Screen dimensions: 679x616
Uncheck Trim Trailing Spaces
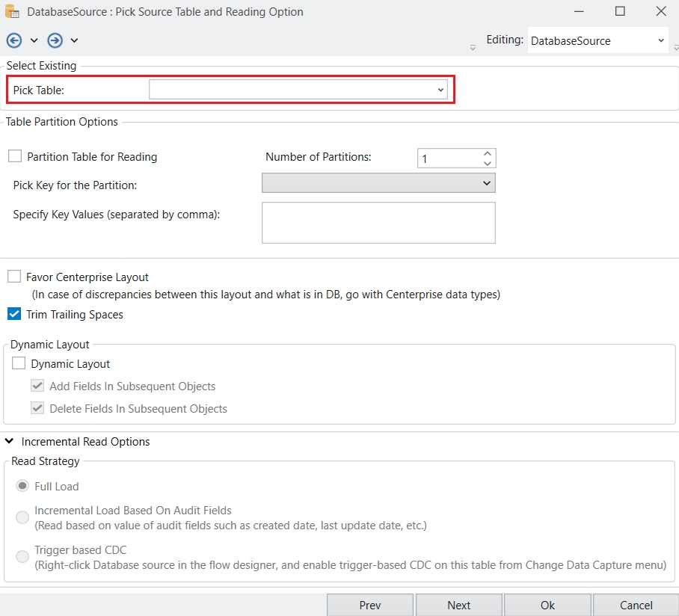pyautogui.click(x=14, y=315)
